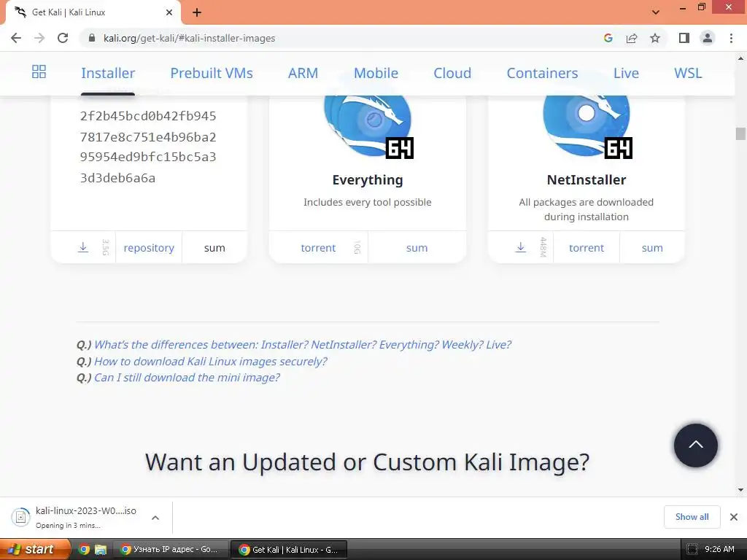Switch to the Prebuilt VMs tab
Screen dimensions: 747x560
click(212, 74)
